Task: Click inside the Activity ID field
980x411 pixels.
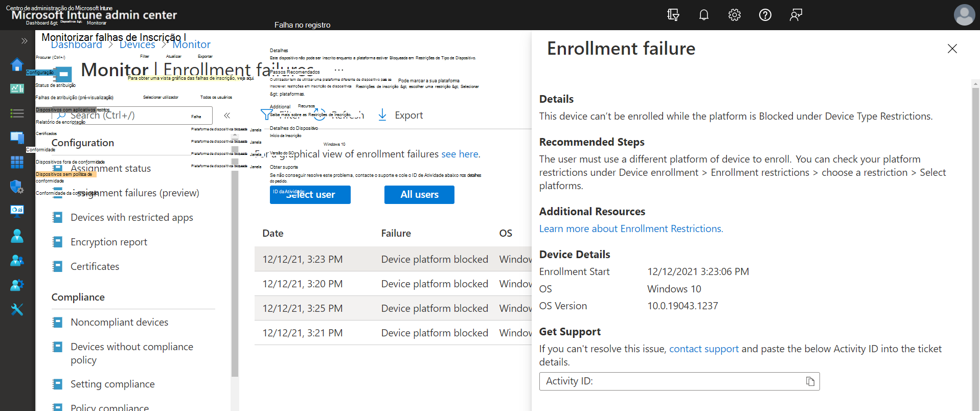Action: click(x=670, y=381)
